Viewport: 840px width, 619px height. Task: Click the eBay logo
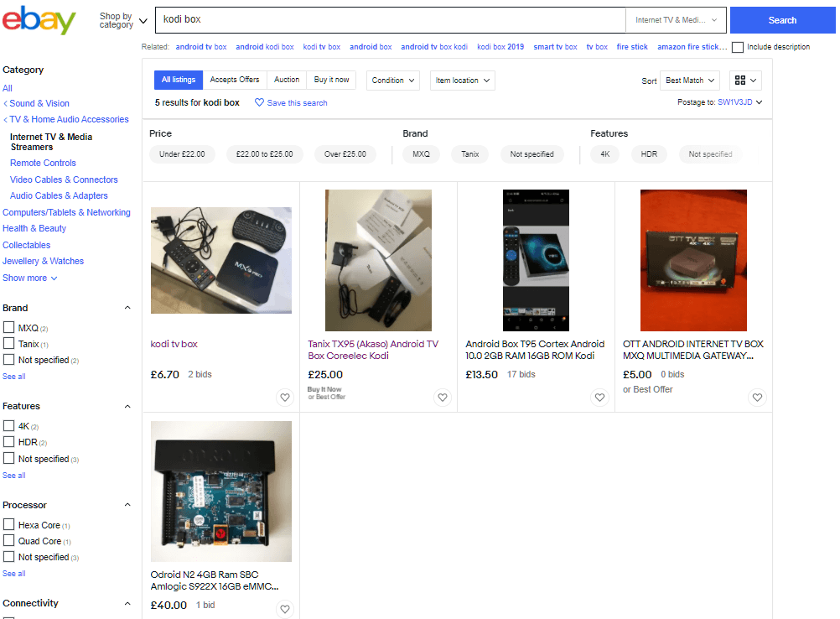click(x=39, y=20)
